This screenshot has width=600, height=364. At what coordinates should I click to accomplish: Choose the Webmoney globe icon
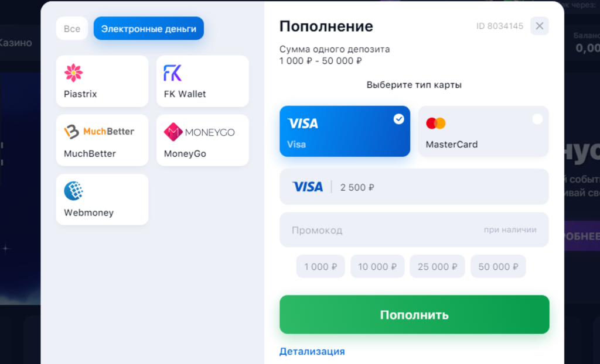pos(73,191)
